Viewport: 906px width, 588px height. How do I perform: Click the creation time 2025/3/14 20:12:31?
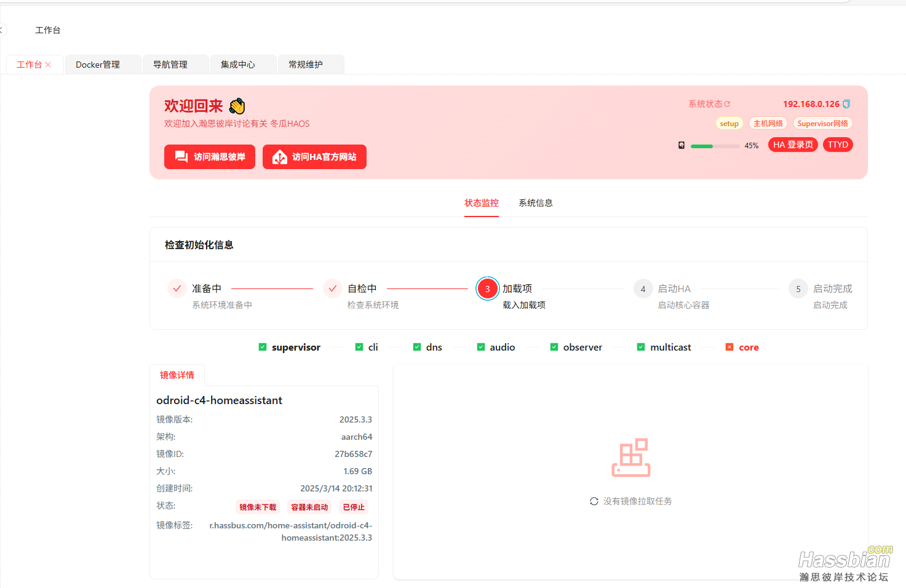336,488
